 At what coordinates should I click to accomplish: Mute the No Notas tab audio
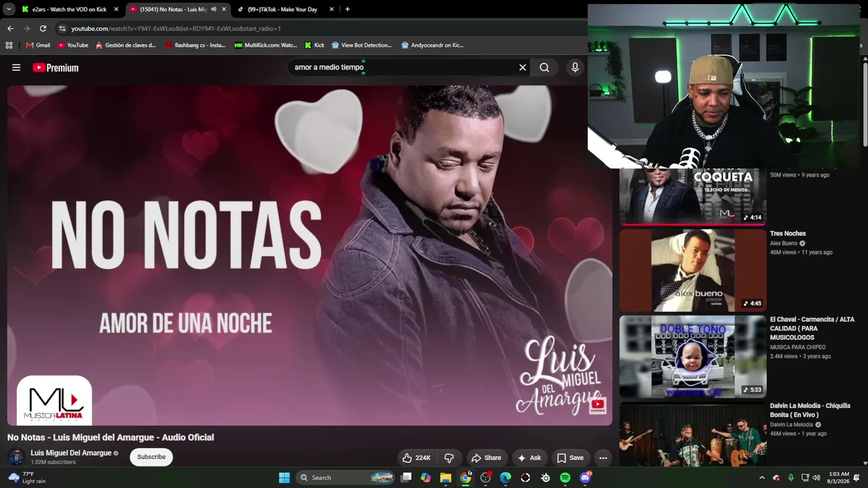(214, 9)
